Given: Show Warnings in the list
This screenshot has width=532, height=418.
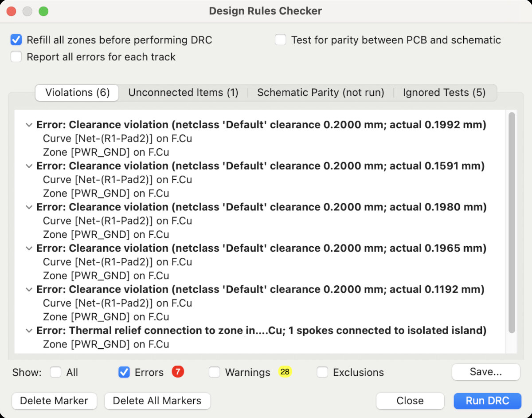Looking at the screenshot, I should (215, 372).
